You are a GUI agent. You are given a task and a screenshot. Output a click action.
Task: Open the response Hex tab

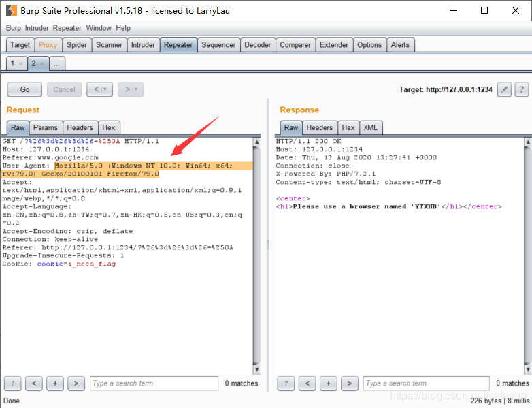coord(348,128)
